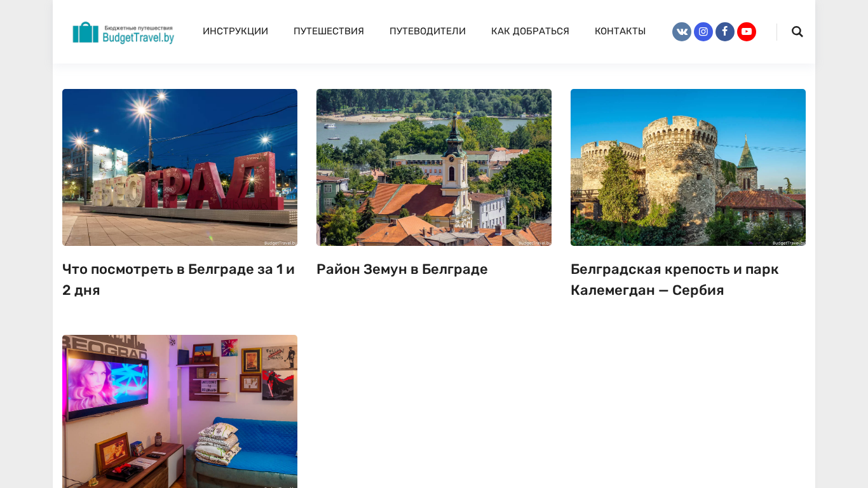Open the Instagram icon in header
Screen dimensions: 868x488
point(703,32)
